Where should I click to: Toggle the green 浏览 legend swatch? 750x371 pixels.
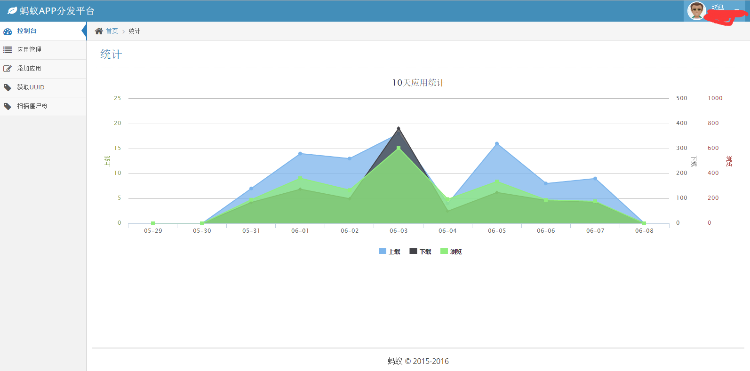tap(444, 251)
